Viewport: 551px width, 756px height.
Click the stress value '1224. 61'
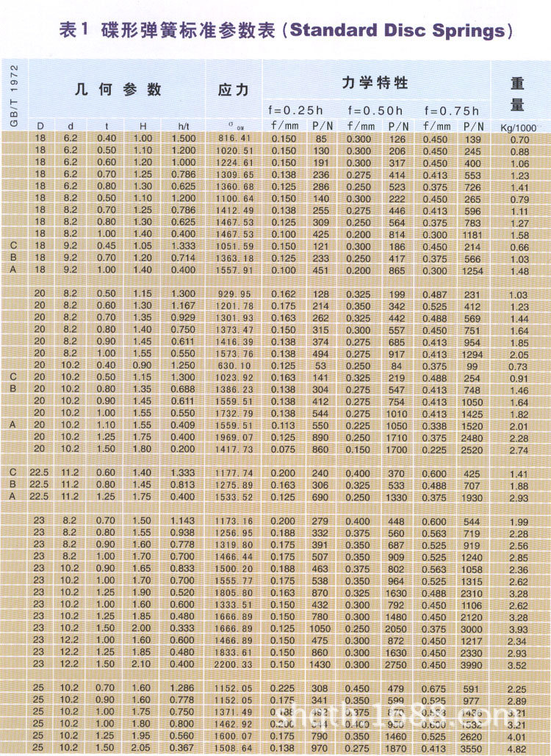[234, 163]
